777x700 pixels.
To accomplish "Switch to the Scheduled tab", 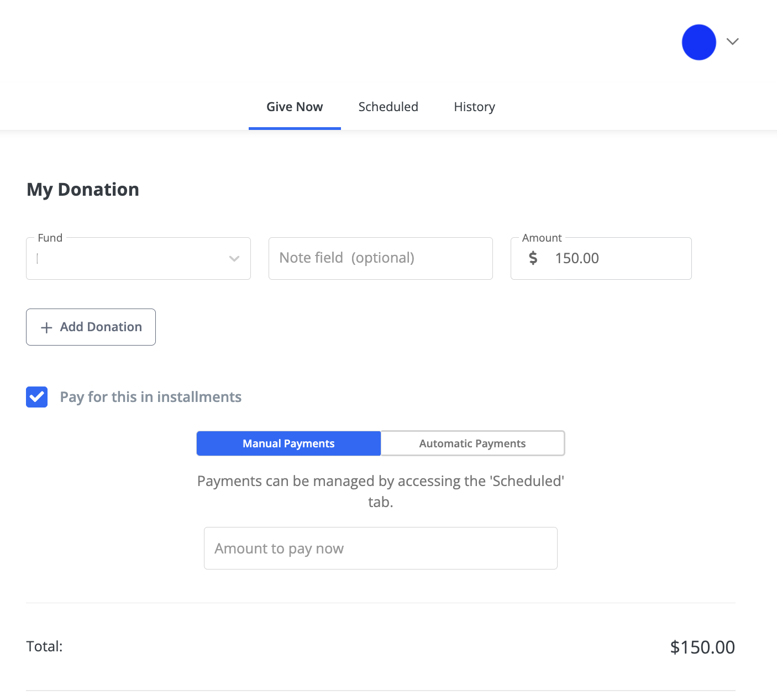I will (x=388, y=107).
